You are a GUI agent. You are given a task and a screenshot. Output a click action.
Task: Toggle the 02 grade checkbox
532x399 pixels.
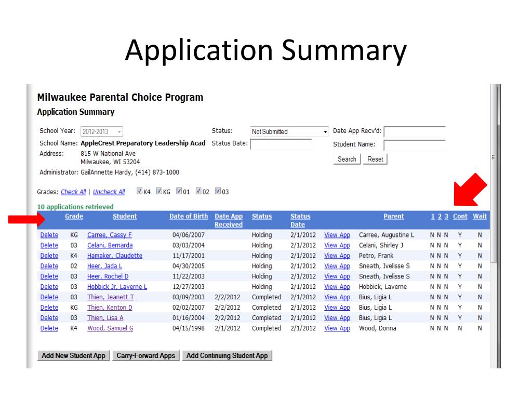198,191
